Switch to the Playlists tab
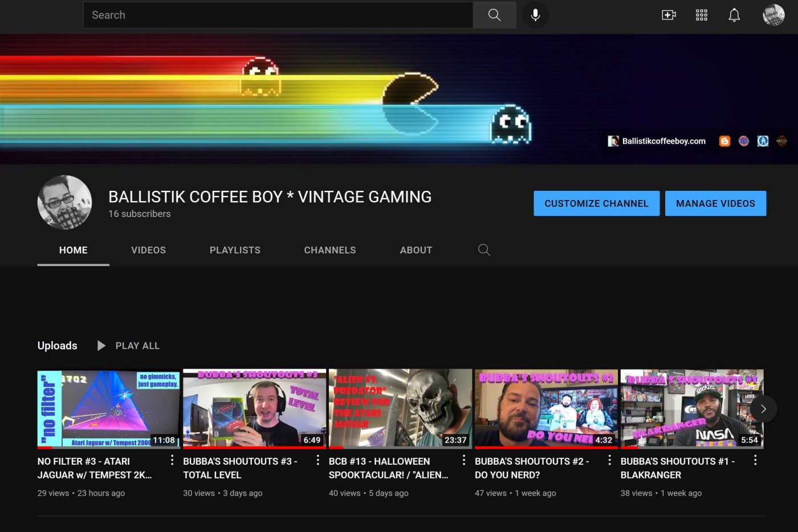The width and height of the screenshot is (798, 532). point(235,250)
